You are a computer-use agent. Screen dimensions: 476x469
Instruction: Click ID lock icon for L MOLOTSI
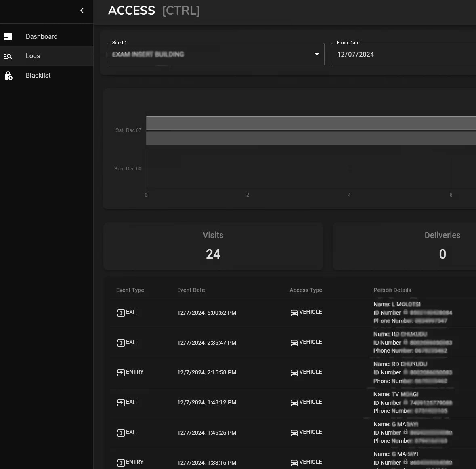405,311
